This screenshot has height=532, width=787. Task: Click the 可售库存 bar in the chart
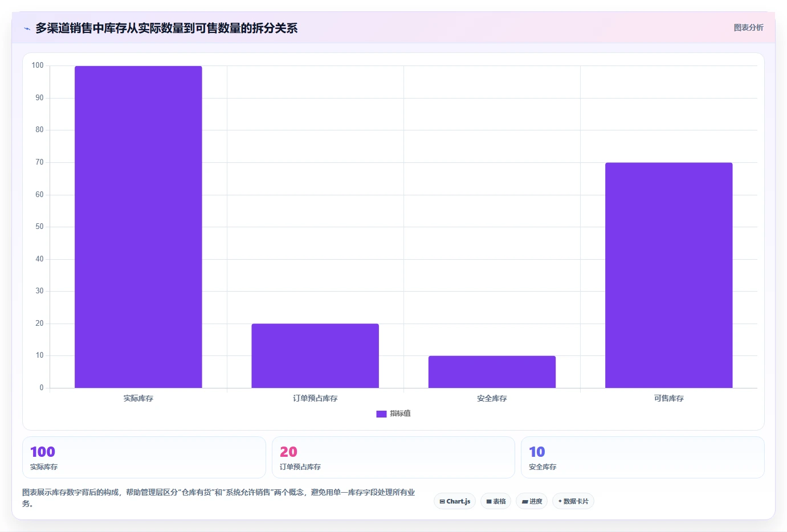coord(669,275)
